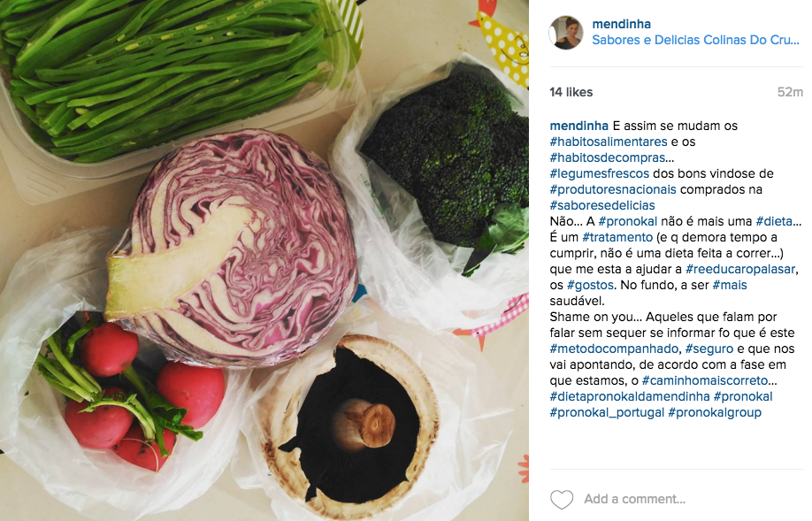Click the mendinha username in header
The height and width of the screenshot is (521, 812).
[622, 24]
